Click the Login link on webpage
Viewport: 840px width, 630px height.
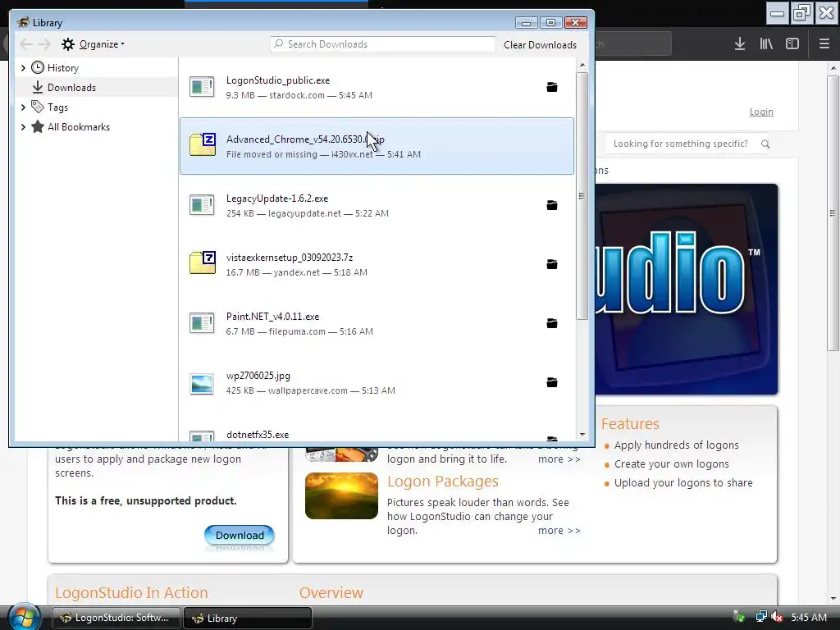click(761, 112)
